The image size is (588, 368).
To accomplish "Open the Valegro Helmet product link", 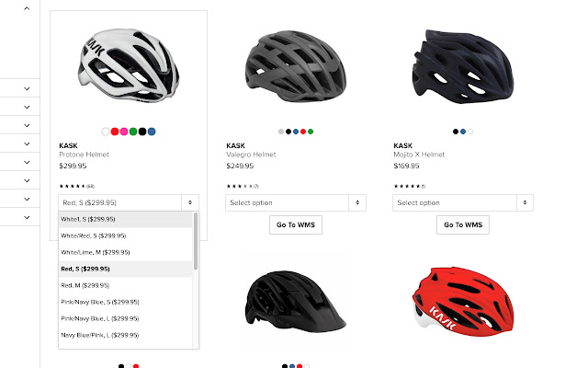I will (251, 155).
